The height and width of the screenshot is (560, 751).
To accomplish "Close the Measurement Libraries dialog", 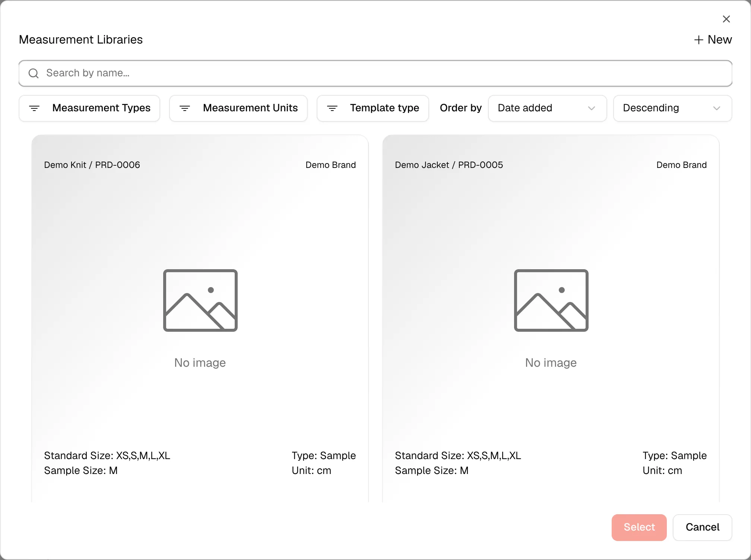I will (x=726, y=19).
